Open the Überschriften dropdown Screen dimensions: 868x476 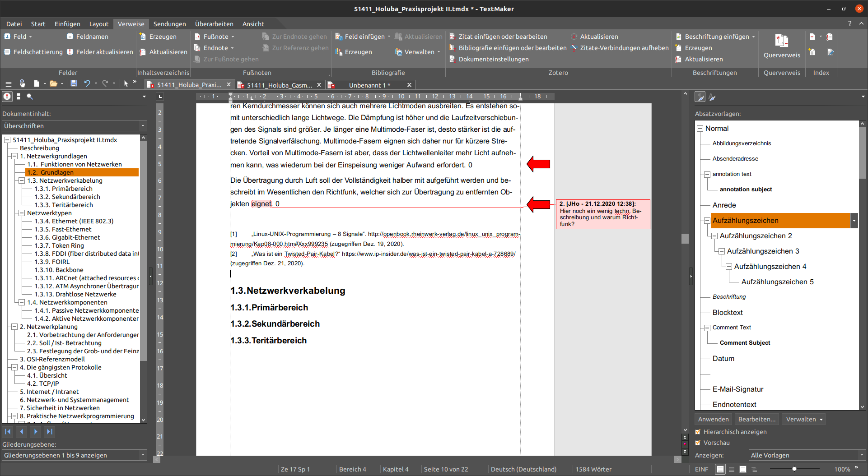75,126
